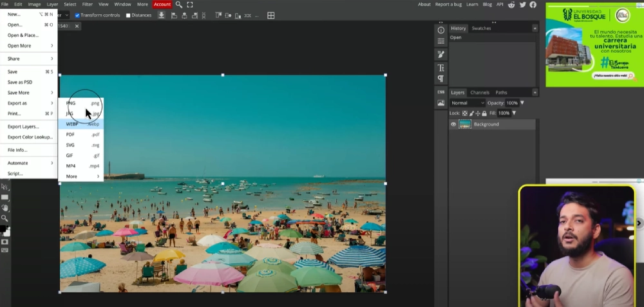Expand the Fill slider arrow

tap(514, 113)
